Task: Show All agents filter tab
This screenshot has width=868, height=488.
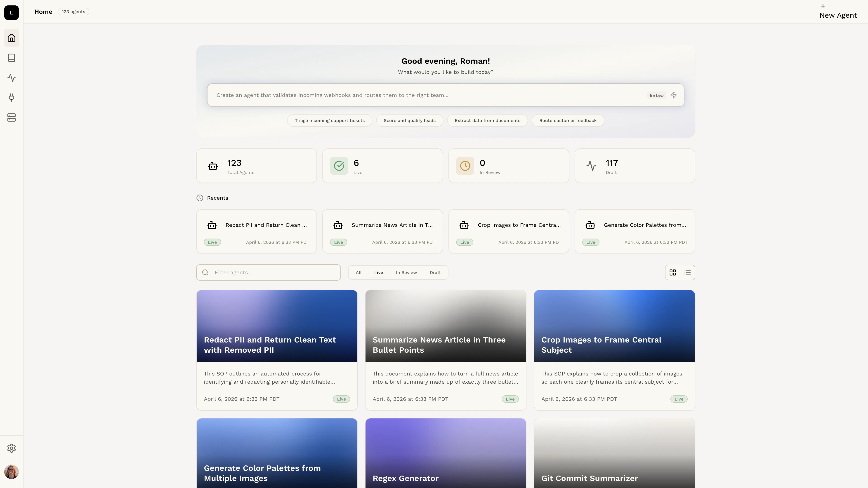Action: 359,272
